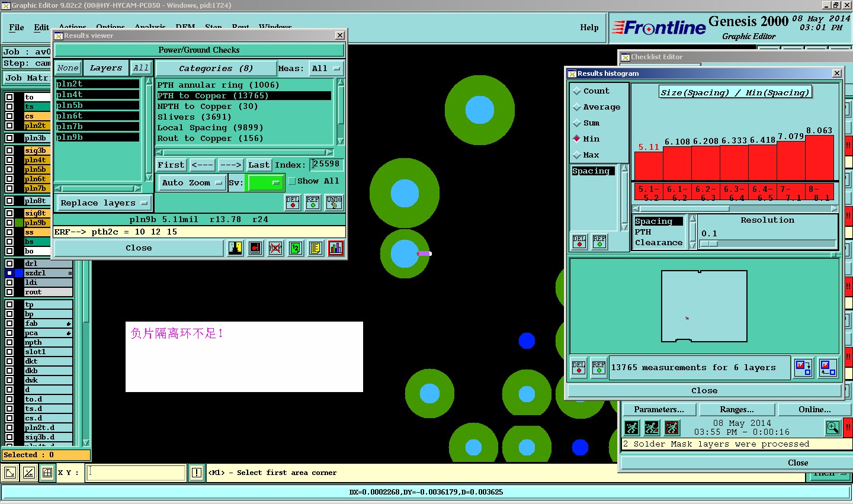Click the green page icon in Results viewer
The height and width of the screenshot is (504, 853).
296,248
